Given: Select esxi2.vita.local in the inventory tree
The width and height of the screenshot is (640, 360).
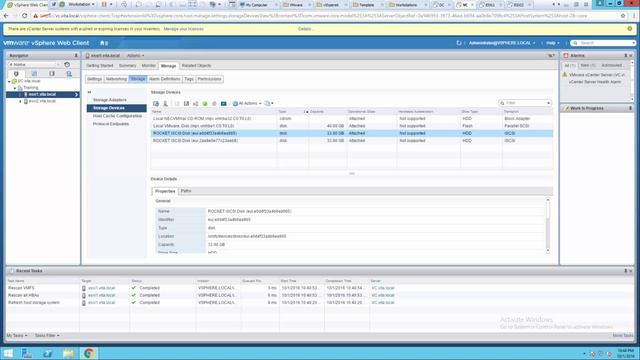Looking at the screenshot, I should 42,101.
